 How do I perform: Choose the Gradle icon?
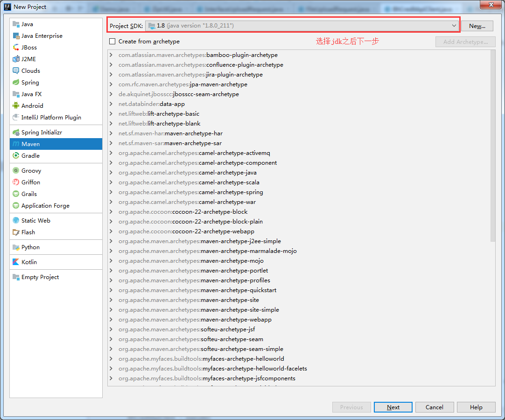pyautogui.click(x=16, y=155)
